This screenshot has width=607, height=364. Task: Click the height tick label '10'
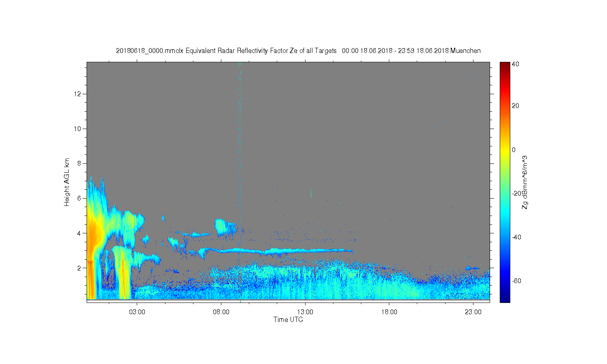(x=78, y=129)
